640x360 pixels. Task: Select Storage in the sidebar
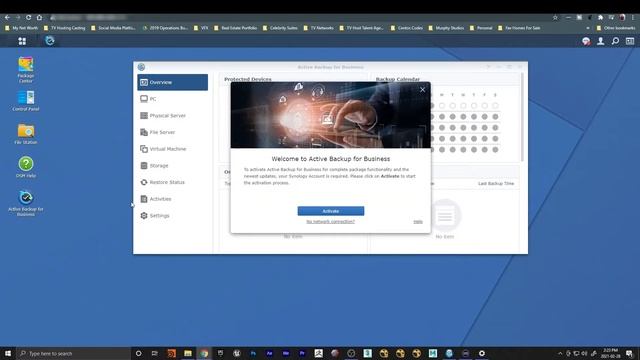pos(173,166)
